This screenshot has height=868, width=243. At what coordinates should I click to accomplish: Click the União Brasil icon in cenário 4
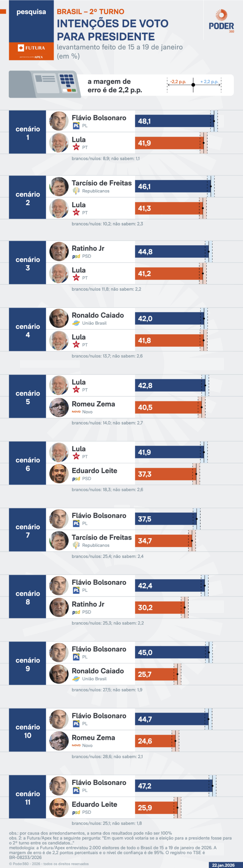pyautogui.click(x=76, y=323)
